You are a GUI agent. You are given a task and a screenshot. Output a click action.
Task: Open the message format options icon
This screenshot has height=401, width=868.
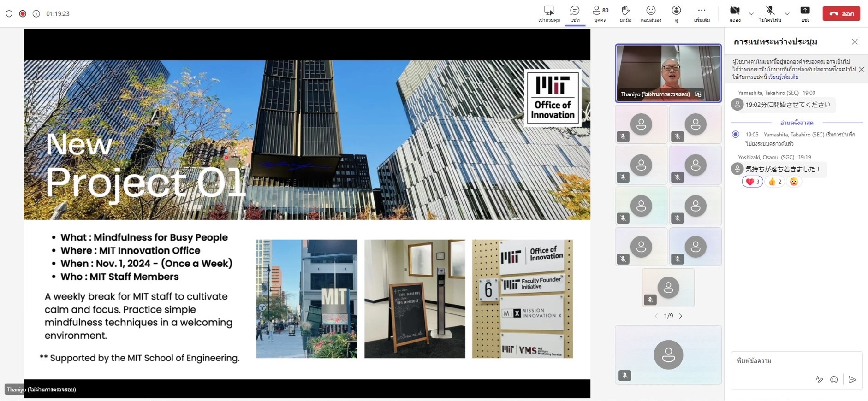coord(819,380)
